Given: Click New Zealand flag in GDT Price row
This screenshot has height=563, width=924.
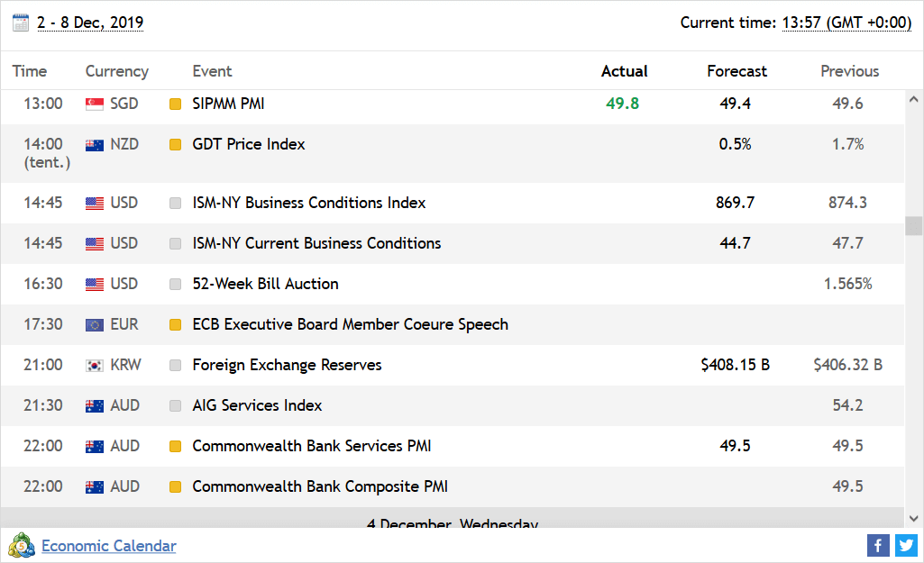Looking at the screenshot, I should pyautogui.click(x=95, y=145).
